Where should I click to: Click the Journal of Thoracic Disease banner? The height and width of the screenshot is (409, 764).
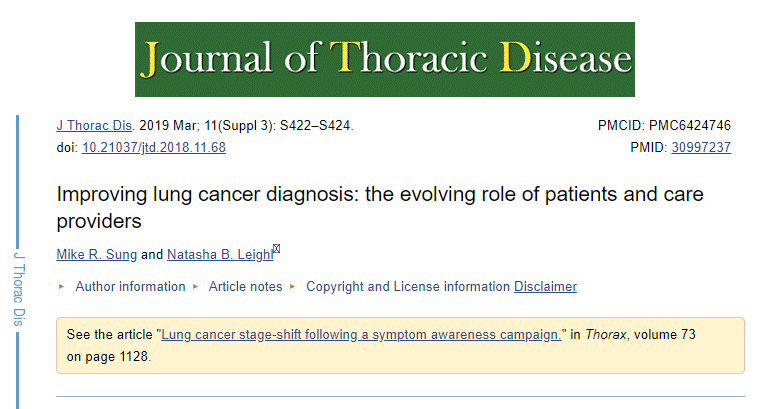pos(385,59)
